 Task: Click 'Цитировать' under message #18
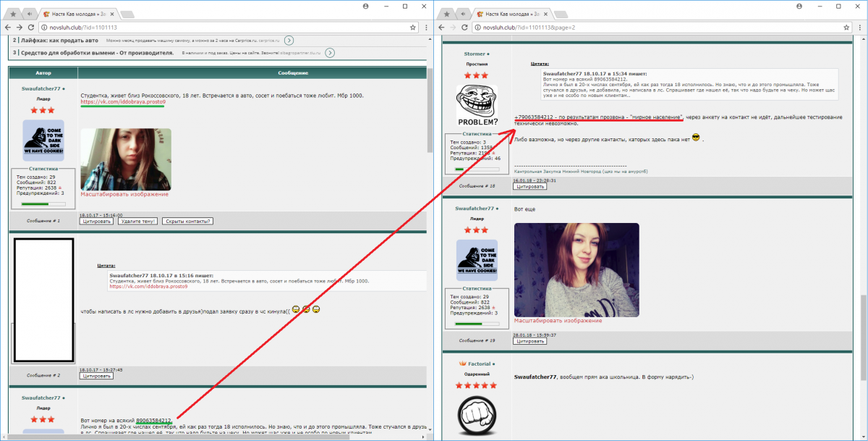(529, 186)
